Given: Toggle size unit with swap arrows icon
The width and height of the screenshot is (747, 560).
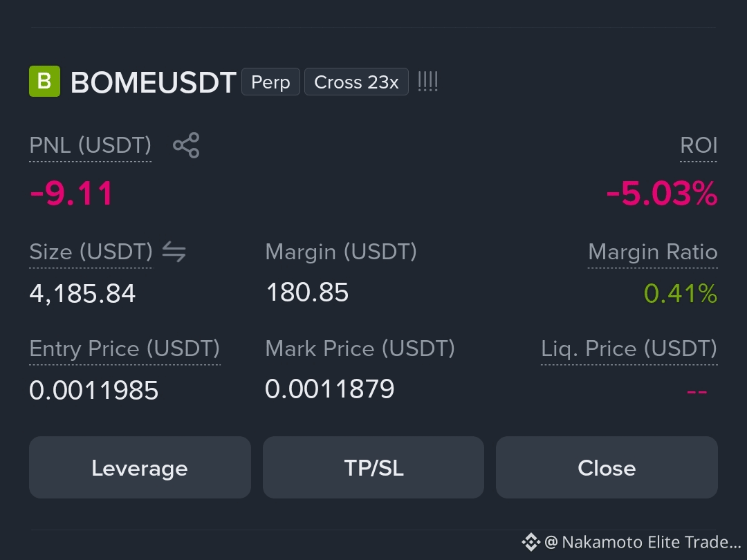Looking at the screenshot, I should (x=174, y=252).
